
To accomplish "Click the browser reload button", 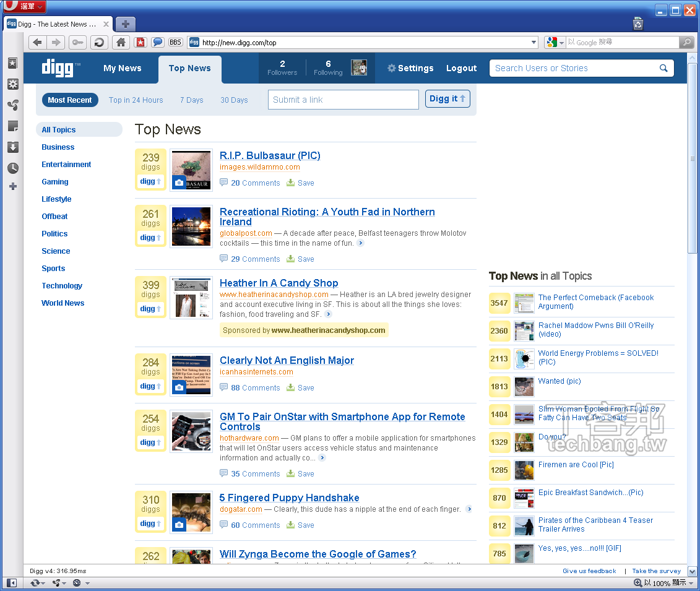I will pyautogui.click(x=99, y=42).
